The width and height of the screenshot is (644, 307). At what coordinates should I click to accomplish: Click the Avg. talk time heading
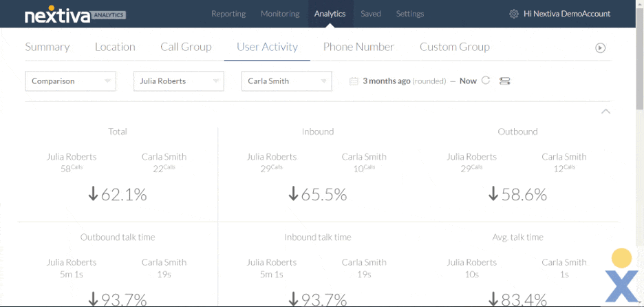pos(517,237)
